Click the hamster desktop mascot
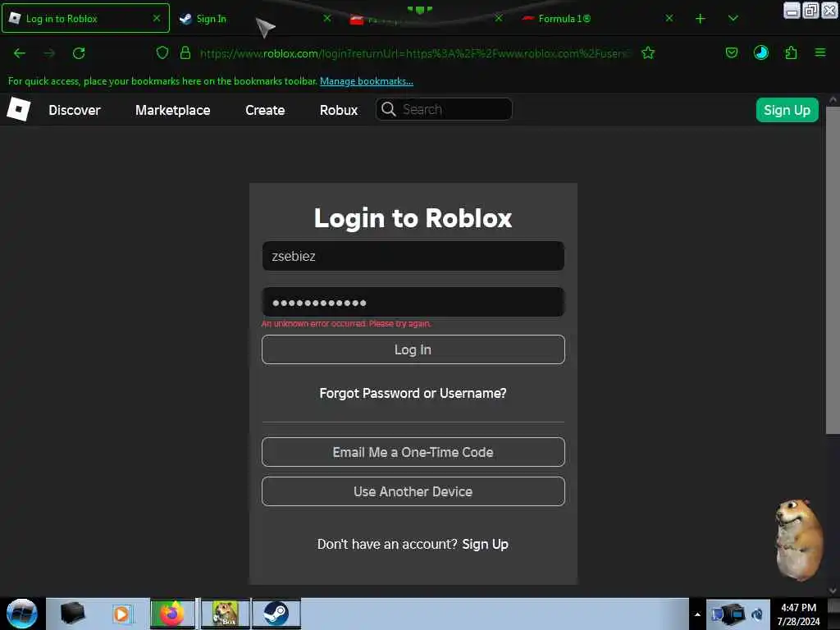This screenshot has height=630, width=840. [x=799, y=540]
